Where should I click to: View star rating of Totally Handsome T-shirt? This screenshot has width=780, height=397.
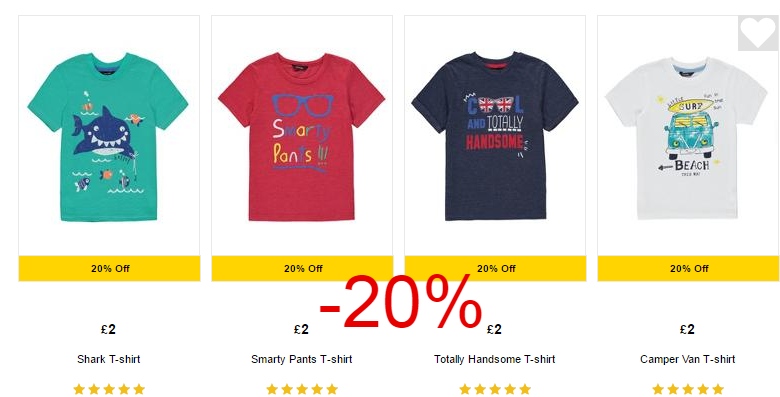[495, 389]
